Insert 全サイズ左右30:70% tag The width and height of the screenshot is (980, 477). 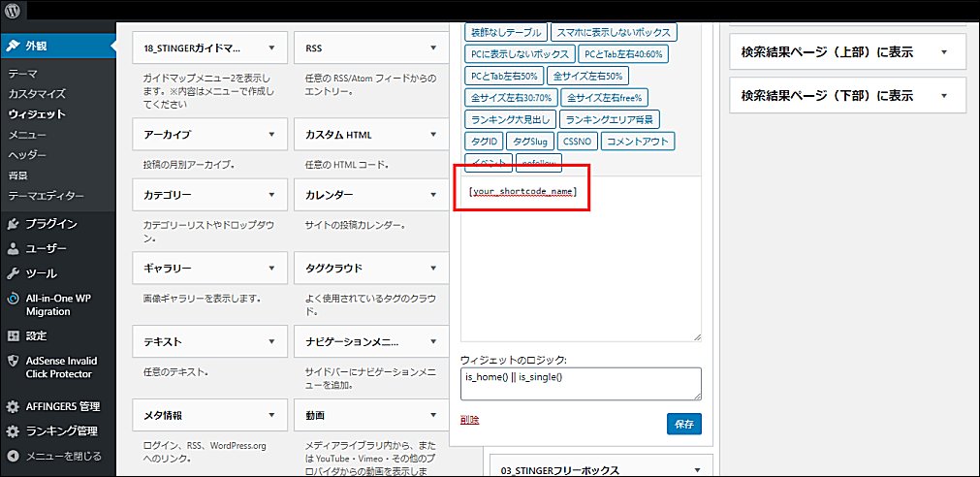(x=511, y=98)
